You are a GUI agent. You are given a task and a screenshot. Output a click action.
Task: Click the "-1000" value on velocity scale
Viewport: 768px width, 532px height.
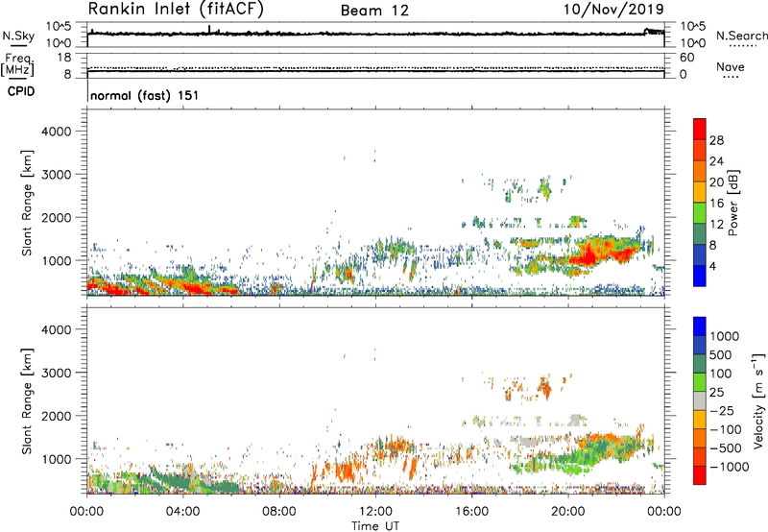pos(730,467)
